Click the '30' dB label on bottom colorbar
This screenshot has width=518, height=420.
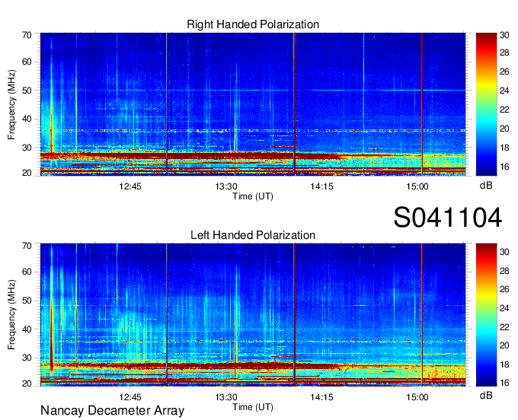click(x=504, y=252)
